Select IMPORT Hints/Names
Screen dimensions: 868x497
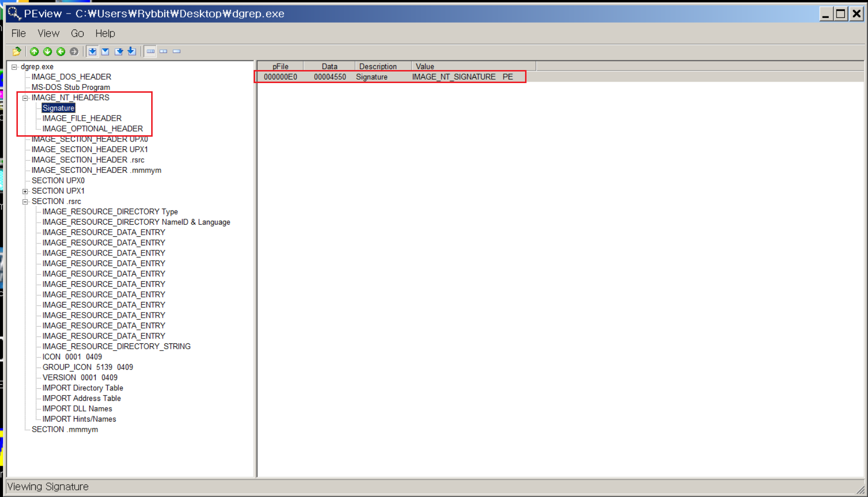tap(79, 419)
